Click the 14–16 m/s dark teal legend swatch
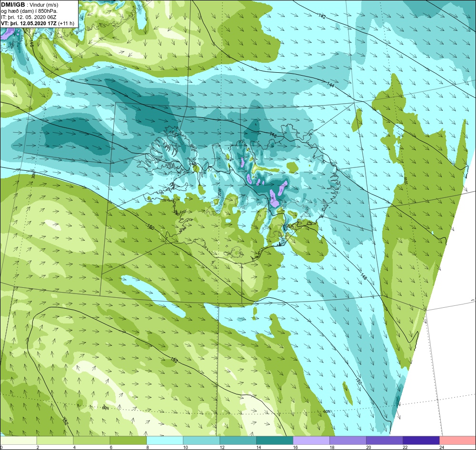476x450 pixels. 275,440
